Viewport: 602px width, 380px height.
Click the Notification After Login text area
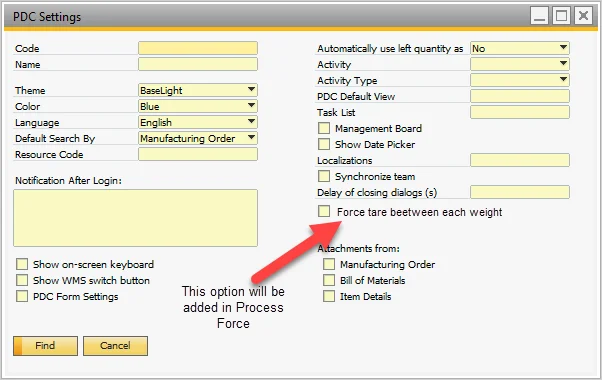(135, 218)
